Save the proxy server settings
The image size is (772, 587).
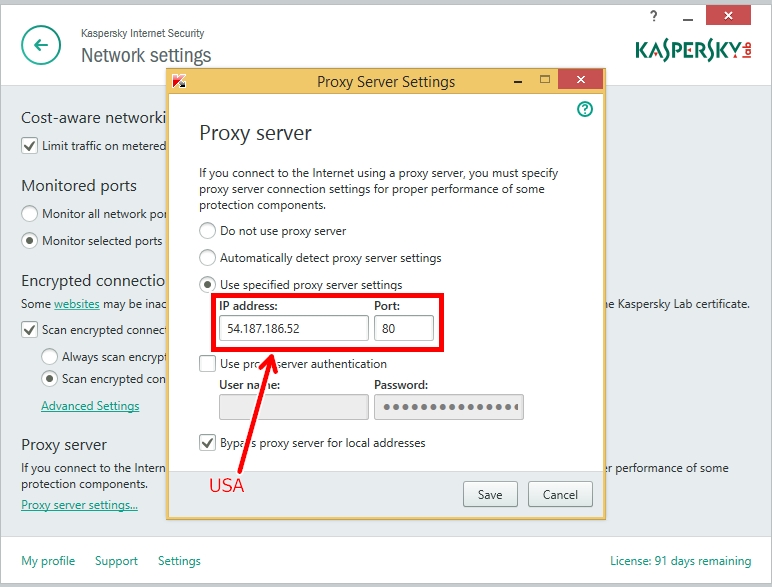tap(490, 494)
